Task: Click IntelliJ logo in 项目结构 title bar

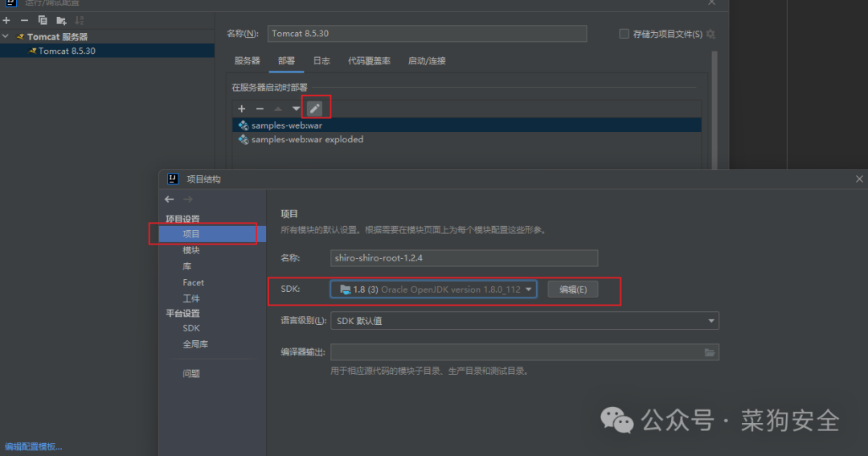Action: 173,179
